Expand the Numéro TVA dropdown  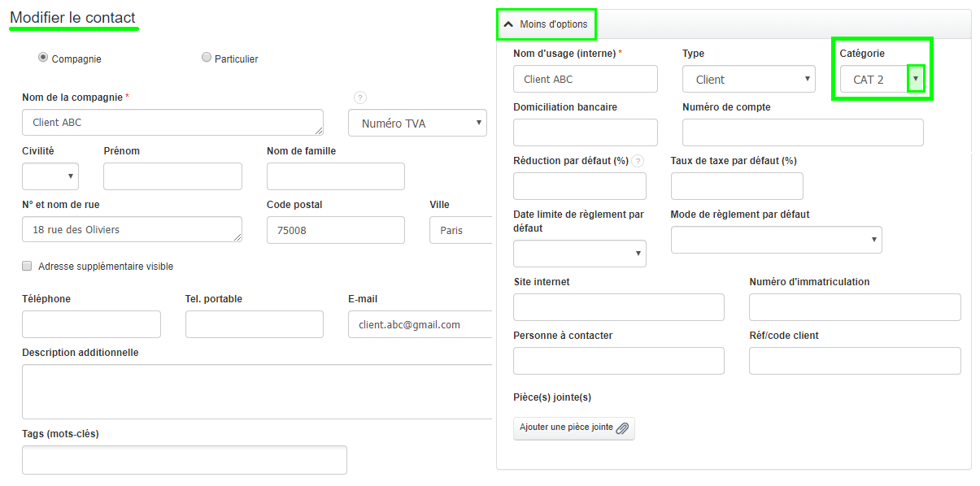[x=417, y=124]
